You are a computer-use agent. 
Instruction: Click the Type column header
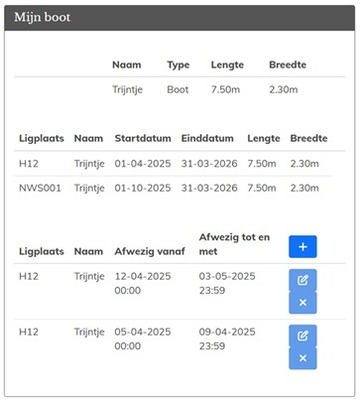click(x=178, y=65)
